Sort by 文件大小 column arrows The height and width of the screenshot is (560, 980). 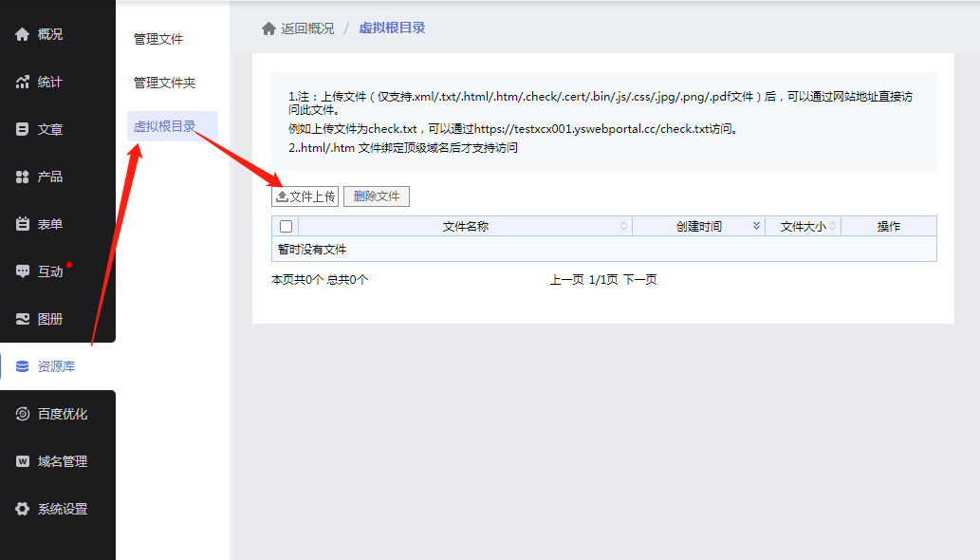833,226
